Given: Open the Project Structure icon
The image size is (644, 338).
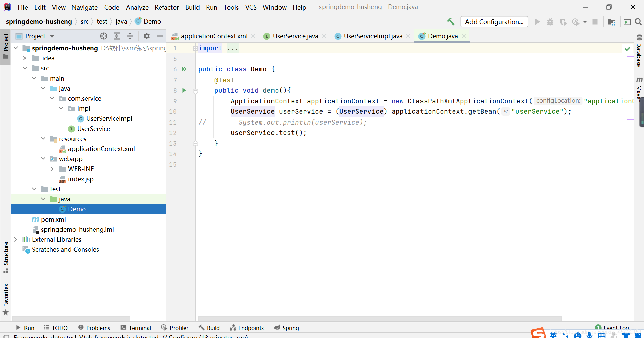Looking at the screenshot, I should 612,22.
